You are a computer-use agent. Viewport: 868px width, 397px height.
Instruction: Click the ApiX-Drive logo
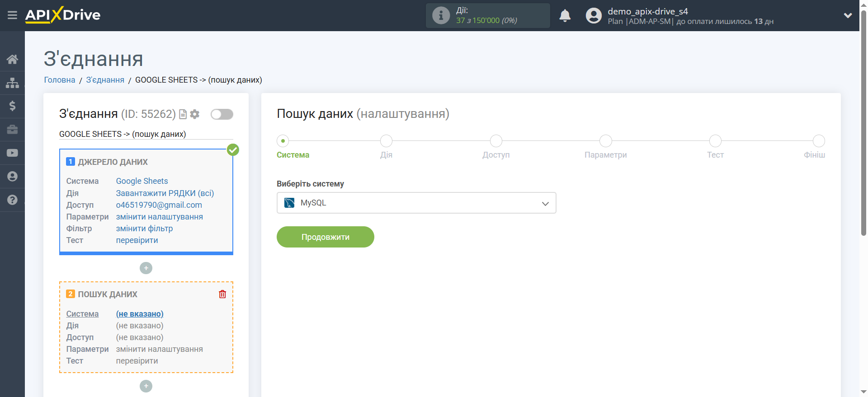pos(63,15)
